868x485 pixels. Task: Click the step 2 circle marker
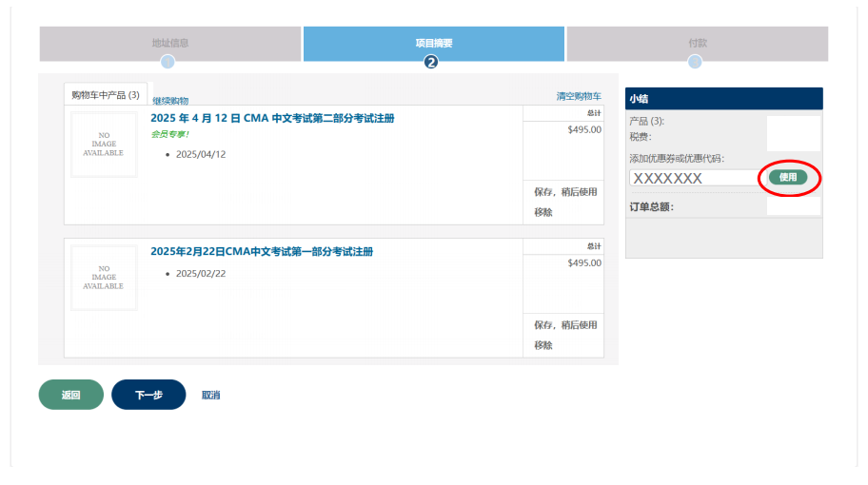pyautogui.click(x=431, y=63)
